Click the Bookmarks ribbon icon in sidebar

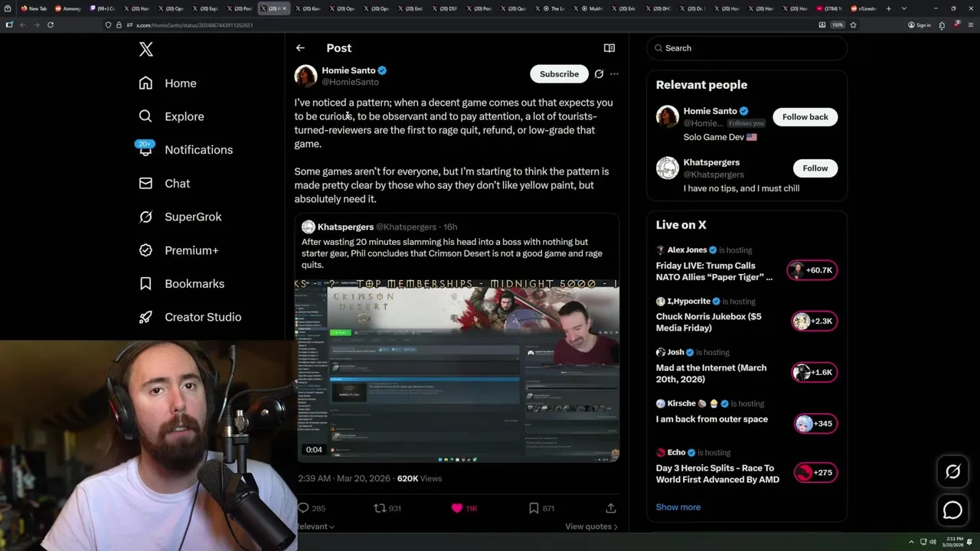[x=145, y=284]
